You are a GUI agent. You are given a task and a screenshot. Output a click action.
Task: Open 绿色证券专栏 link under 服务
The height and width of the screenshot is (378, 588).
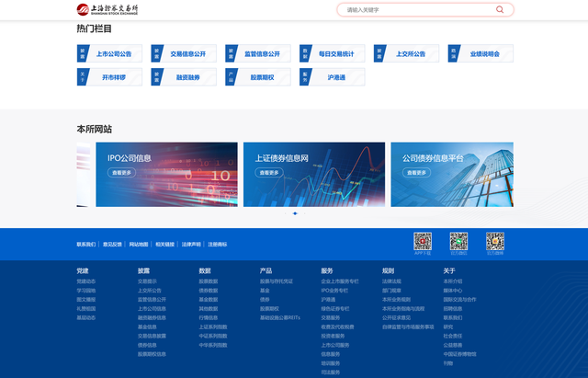click(335, 308)
